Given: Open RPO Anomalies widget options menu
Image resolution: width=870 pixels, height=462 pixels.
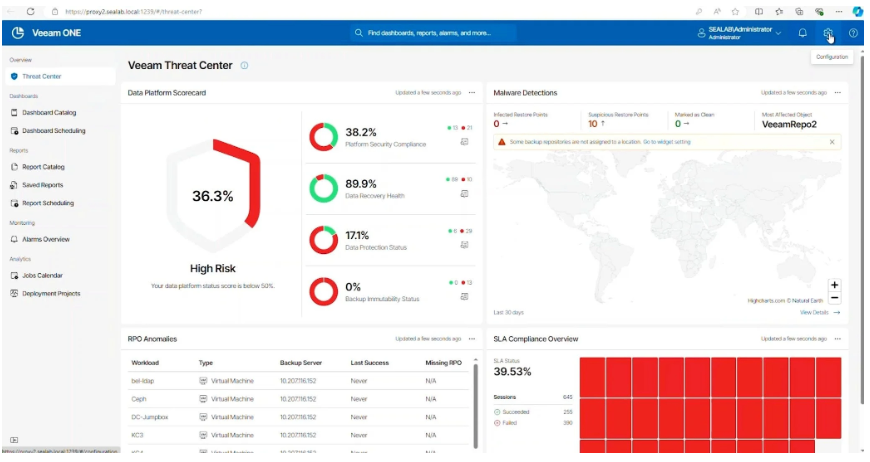Looking at the screenshot, I should coord(473,339).
